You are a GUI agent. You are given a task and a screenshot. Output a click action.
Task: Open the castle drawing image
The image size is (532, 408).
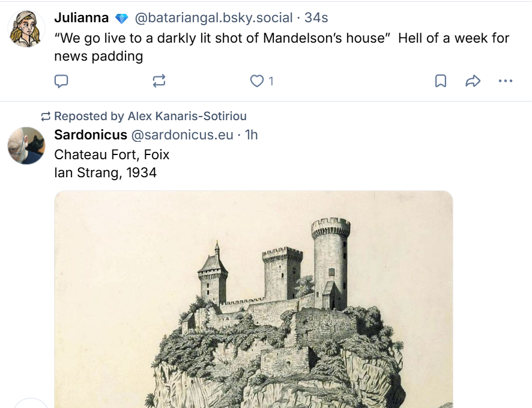click(x=253, y=300)
